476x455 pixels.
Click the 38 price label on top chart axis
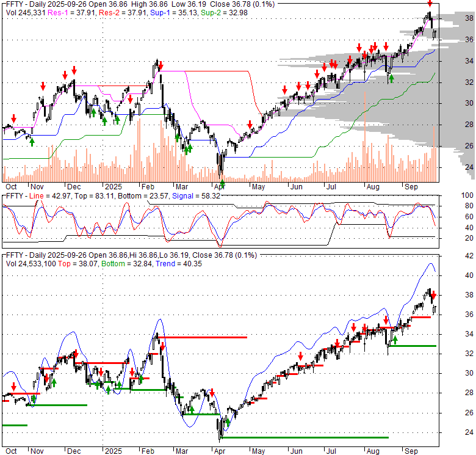coord(469,18)
